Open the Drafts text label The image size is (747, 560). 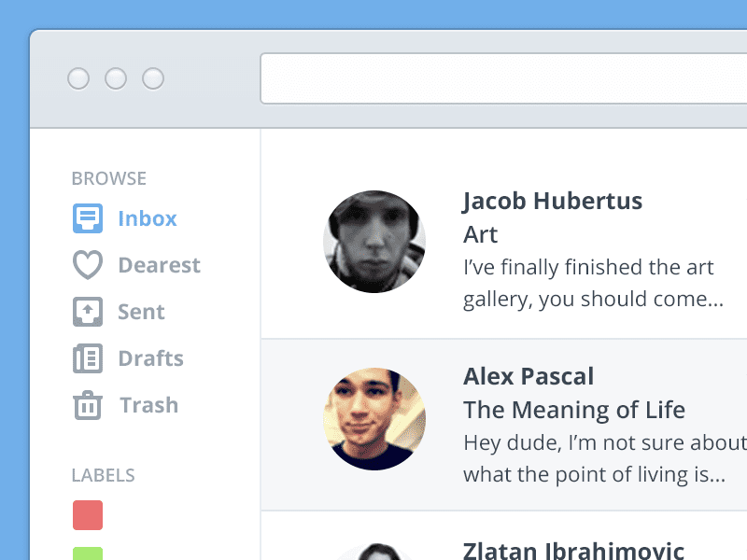tap(151, 358)
